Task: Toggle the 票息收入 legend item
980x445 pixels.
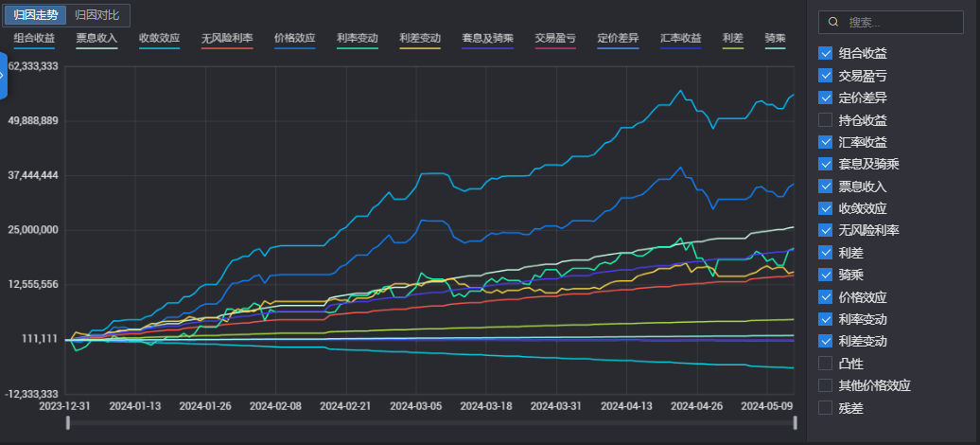Action: [x=96, y=38]
